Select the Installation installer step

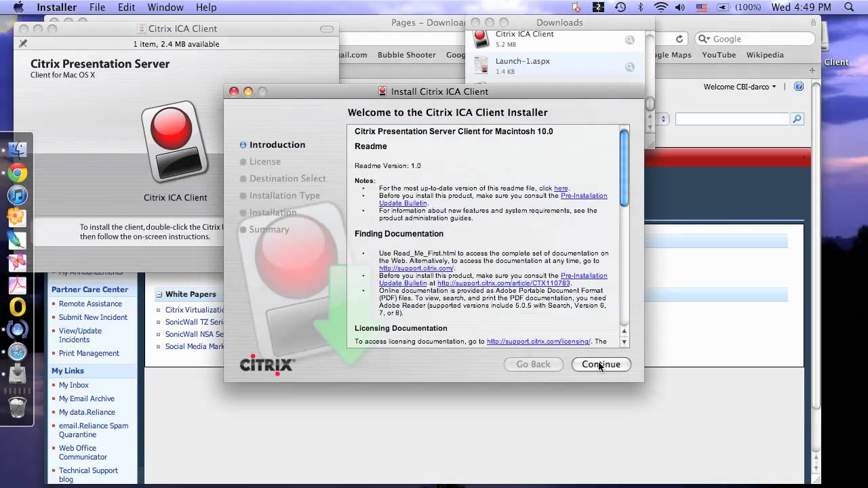273,212
